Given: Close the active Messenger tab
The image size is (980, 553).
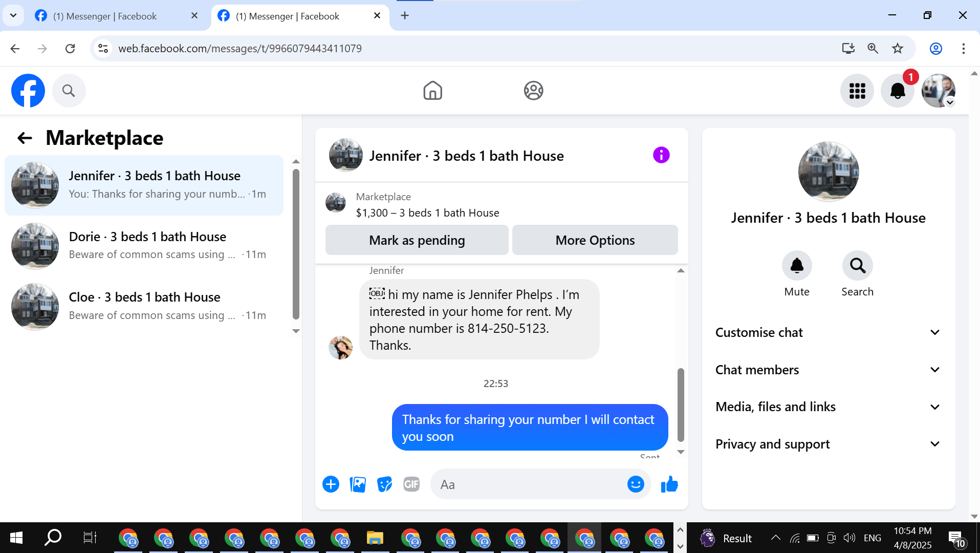Looking at the screenshot, I should 377,15.
